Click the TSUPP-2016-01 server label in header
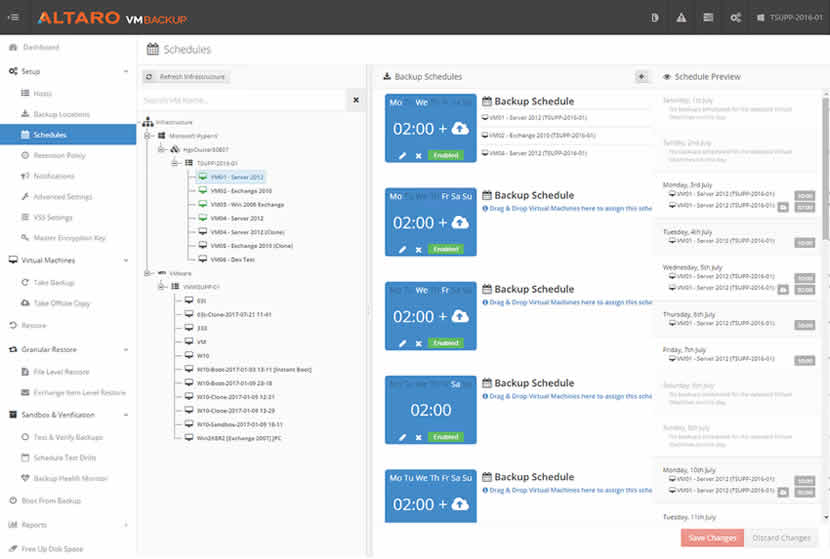 [796, 18]
